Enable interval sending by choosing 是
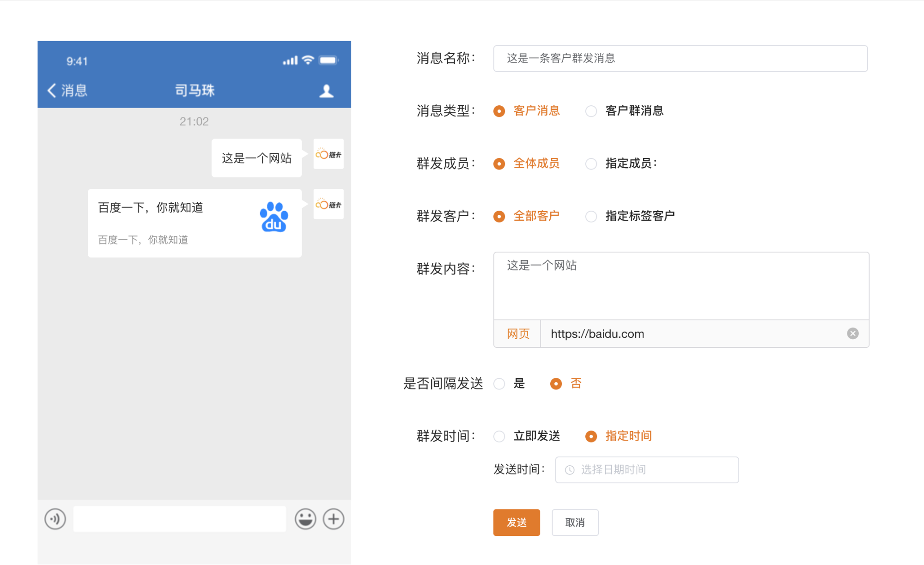The image size is (924, 565). click(499, 384)
